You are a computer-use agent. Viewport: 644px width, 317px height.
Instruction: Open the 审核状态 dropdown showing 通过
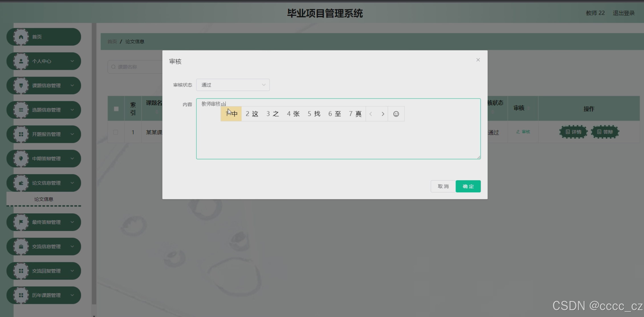tap(233, 85)
